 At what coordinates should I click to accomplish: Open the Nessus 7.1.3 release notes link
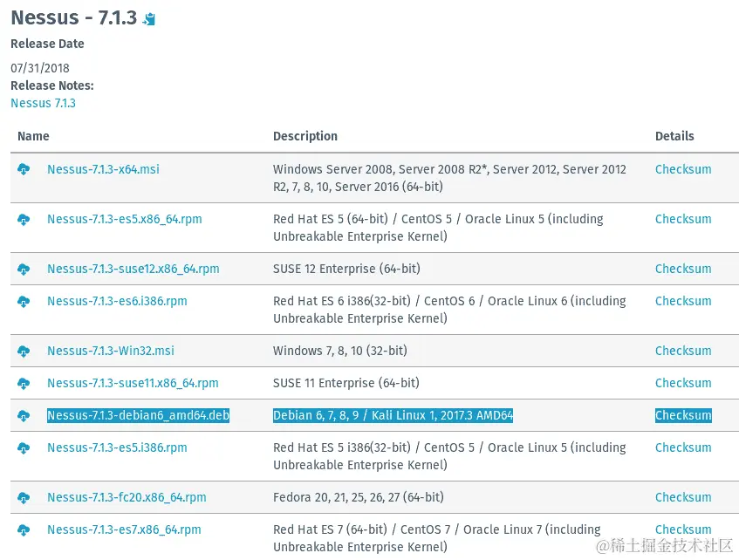tap(43, 103)
